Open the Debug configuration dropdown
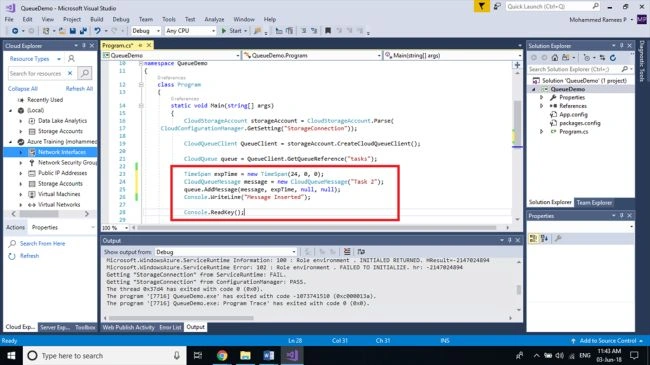 coord(146,31)
